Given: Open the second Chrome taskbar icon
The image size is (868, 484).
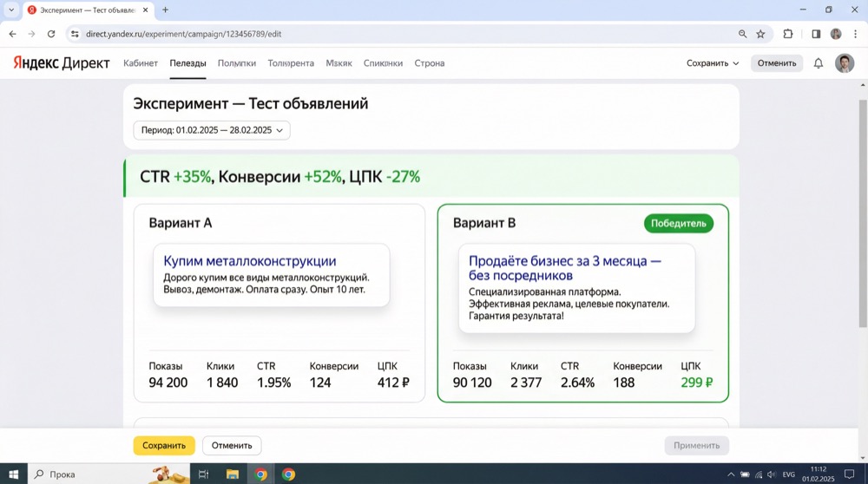Looking at the screenshot, I should pyautogui.click(x=288, y=474).
